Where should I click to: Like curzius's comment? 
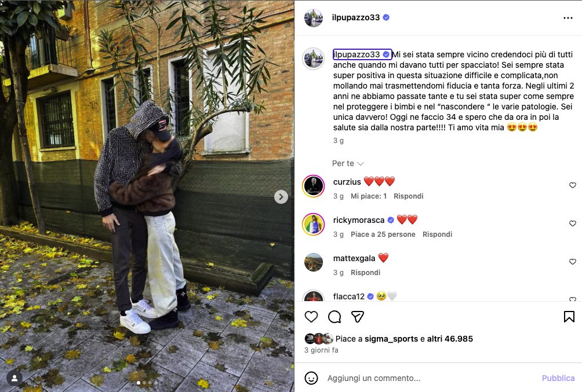[573, 185]
